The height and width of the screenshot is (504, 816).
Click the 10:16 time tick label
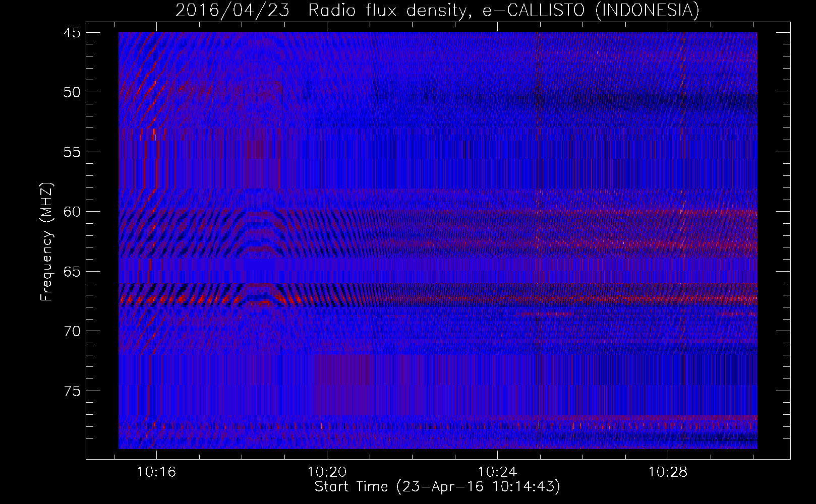click(x=156, y=472)
